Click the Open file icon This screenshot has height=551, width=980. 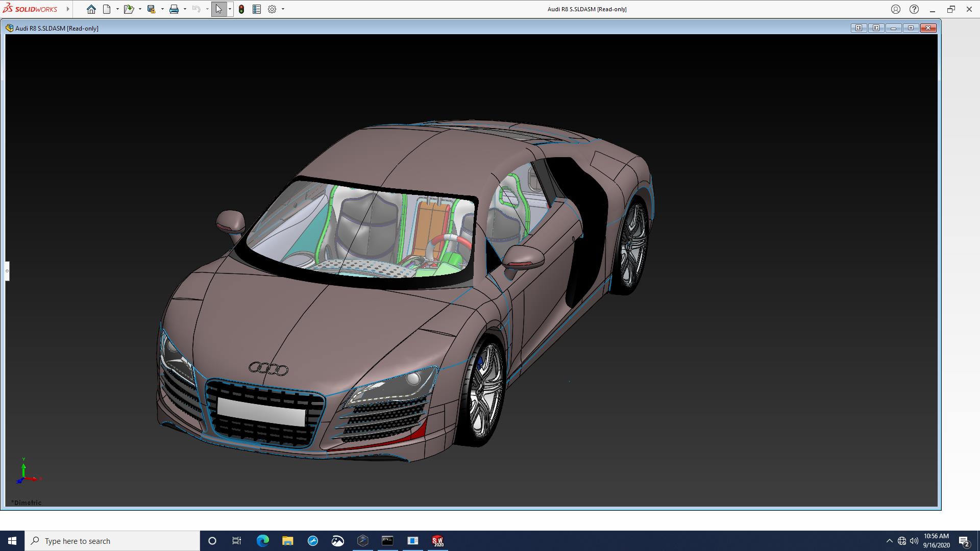128,9
